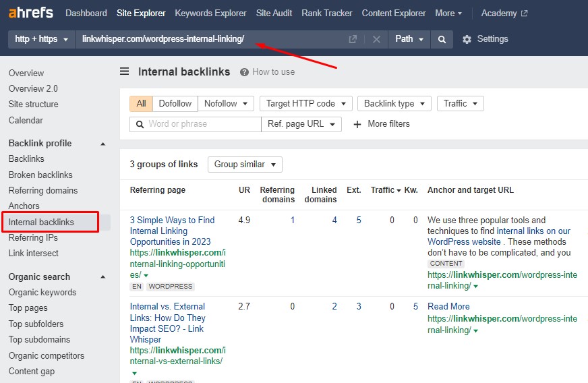588x383 pixels.
Task: Click How to use help icon
Action: (x=244, y=72)
